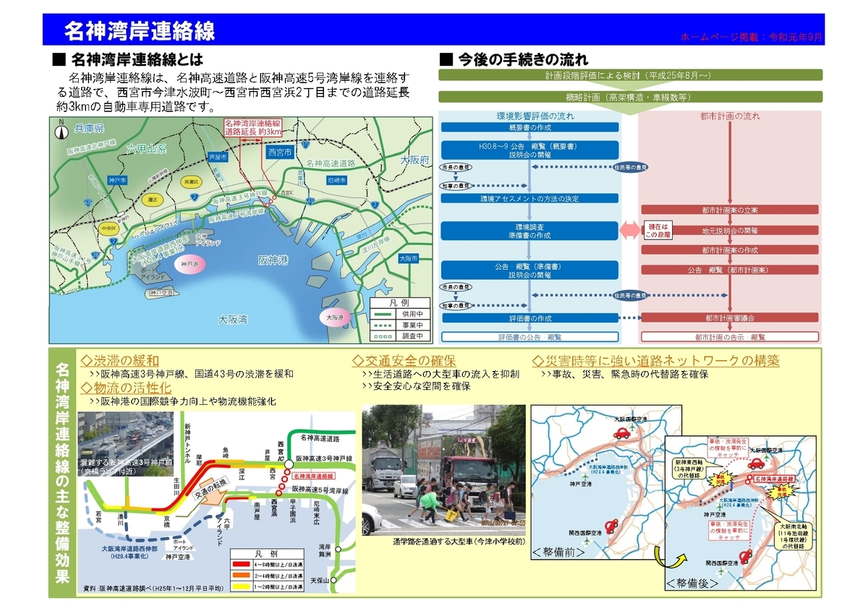
Task: Click the ホームページ掲載：令和元年9月 red text
Action: tap(751, 35)
